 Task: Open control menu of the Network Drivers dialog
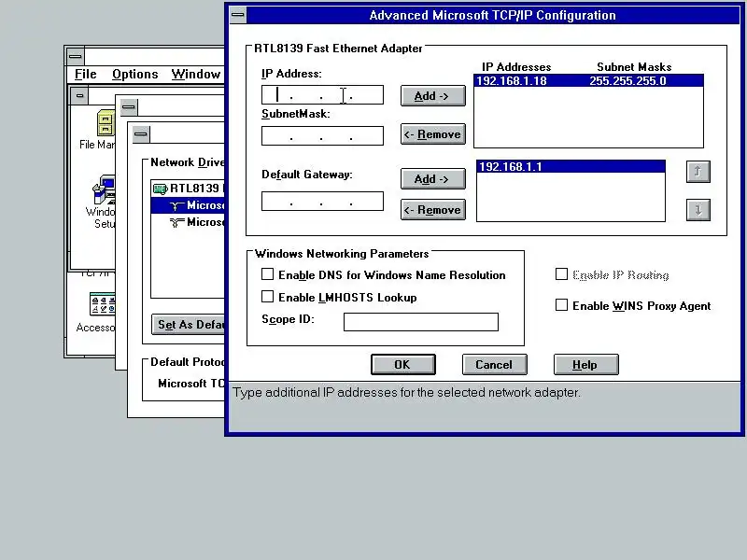tap(141, 134)
